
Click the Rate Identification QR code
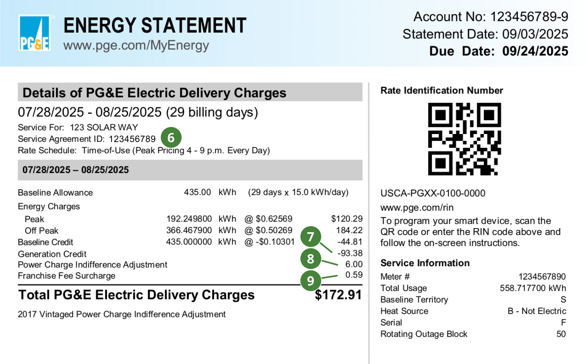point(464,139)
